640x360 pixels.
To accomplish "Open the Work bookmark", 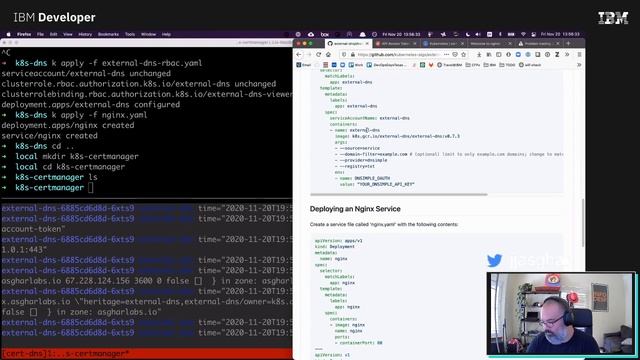I will coord(356,65).
